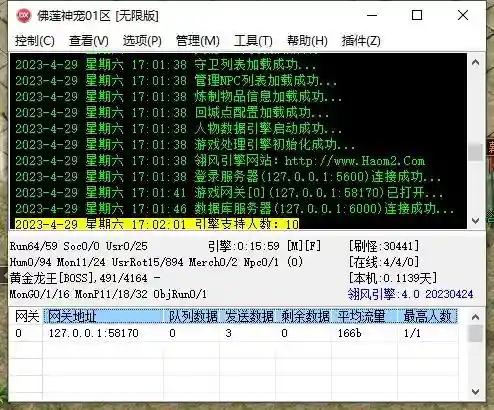
Task: Sort by 平均流量 column header
Action: (365, 316)
